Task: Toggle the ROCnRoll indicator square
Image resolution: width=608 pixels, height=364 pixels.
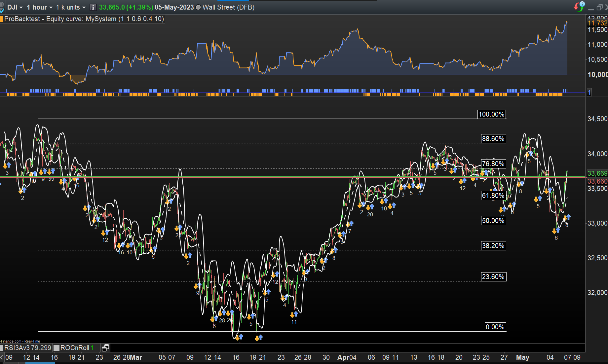Action: point(57,348)
